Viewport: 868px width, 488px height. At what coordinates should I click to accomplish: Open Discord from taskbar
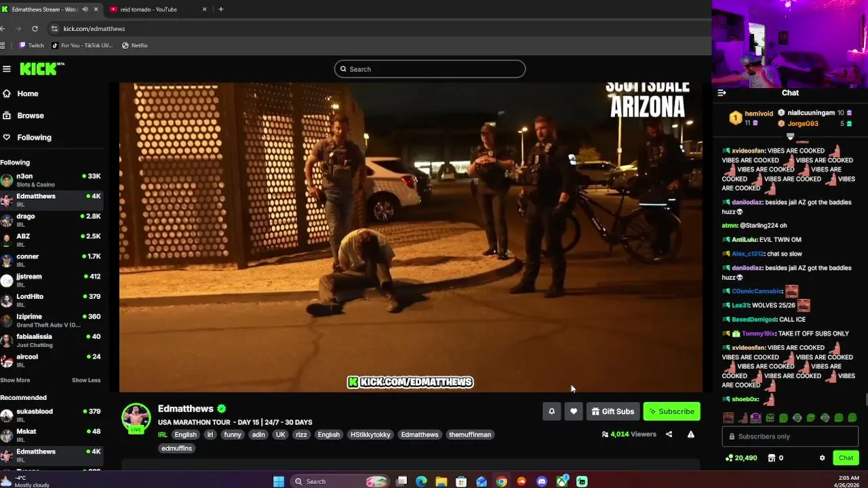coord(541,481)
